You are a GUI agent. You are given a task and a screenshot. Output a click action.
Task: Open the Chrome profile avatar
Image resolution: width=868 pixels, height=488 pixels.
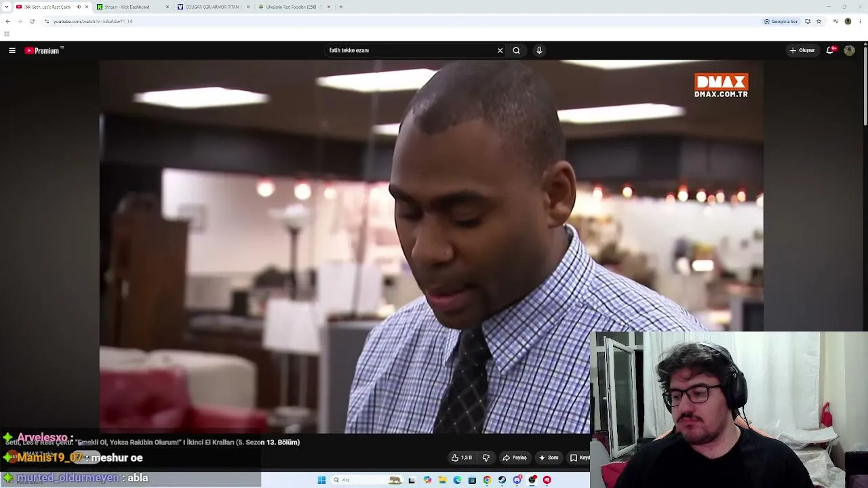pyautogui.click(x=848, y=21)
